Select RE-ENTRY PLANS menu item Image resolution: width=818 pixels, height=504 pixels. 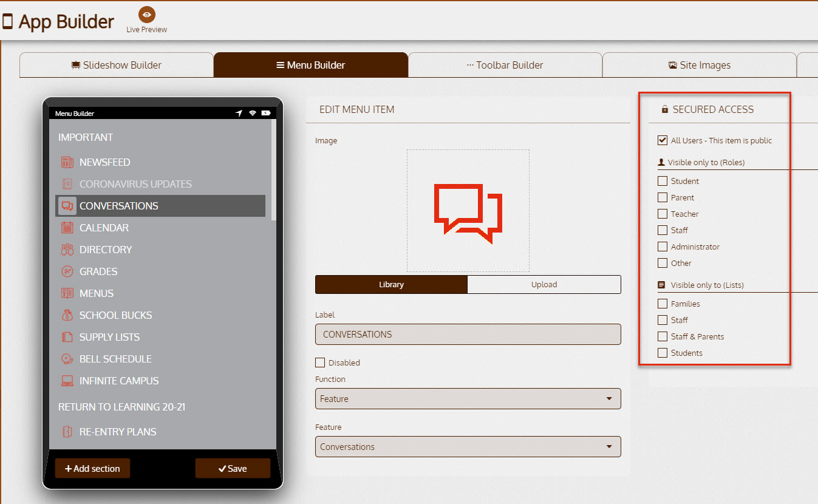pos(160,432)
